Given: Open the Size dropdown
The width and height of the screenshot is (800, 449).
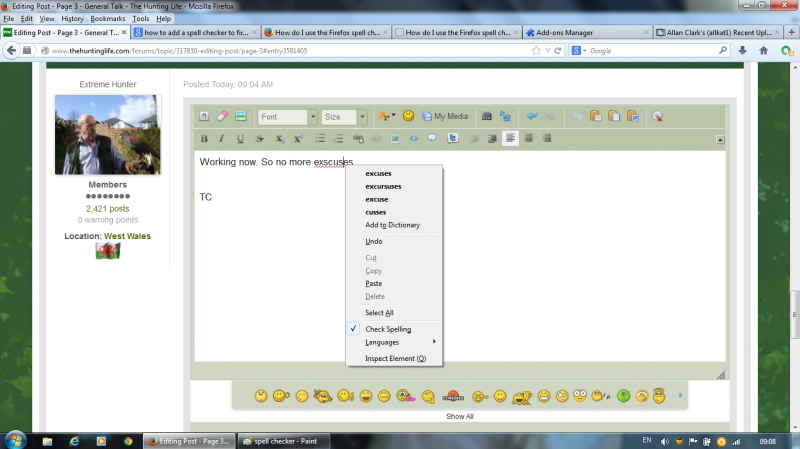Looking at the screenshot, I should (344, 117).
